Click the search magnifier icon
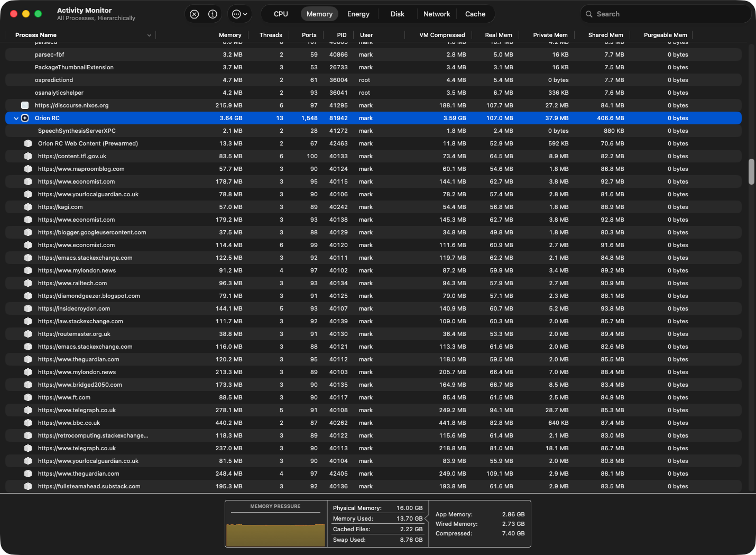Viewport: 756px width, 555px height. coord(589,14)
